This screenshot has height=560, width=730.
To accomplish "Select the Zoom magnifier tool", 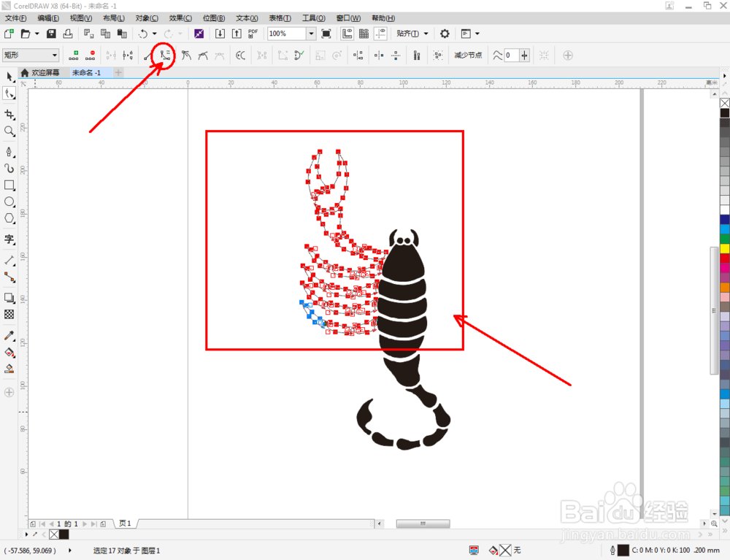I will [9, 131].
